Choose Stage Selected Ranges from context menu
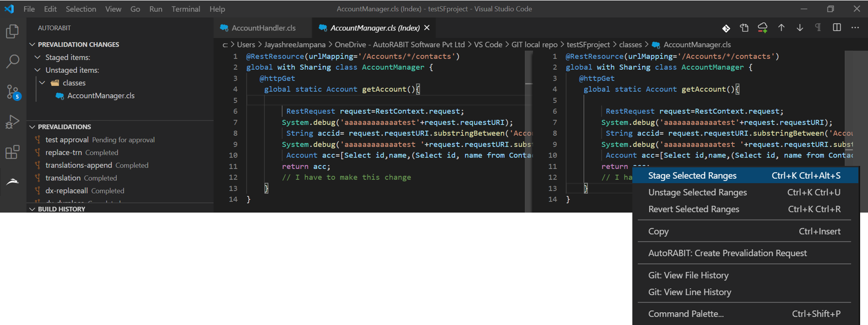This screenshot has width=868, height=325. (x=745, y=175)
